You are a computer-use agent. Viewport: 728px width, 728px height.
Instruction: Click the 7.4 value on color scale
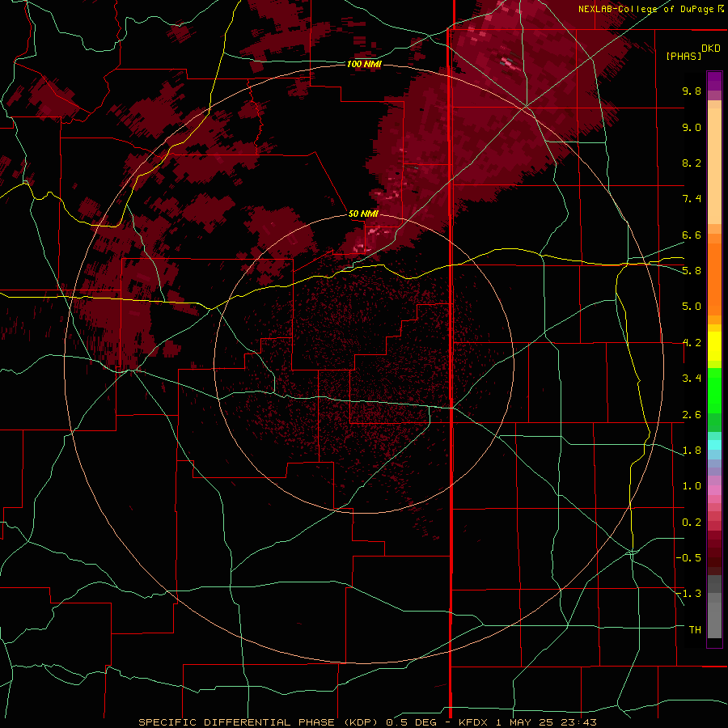click(x=692, y=199)
